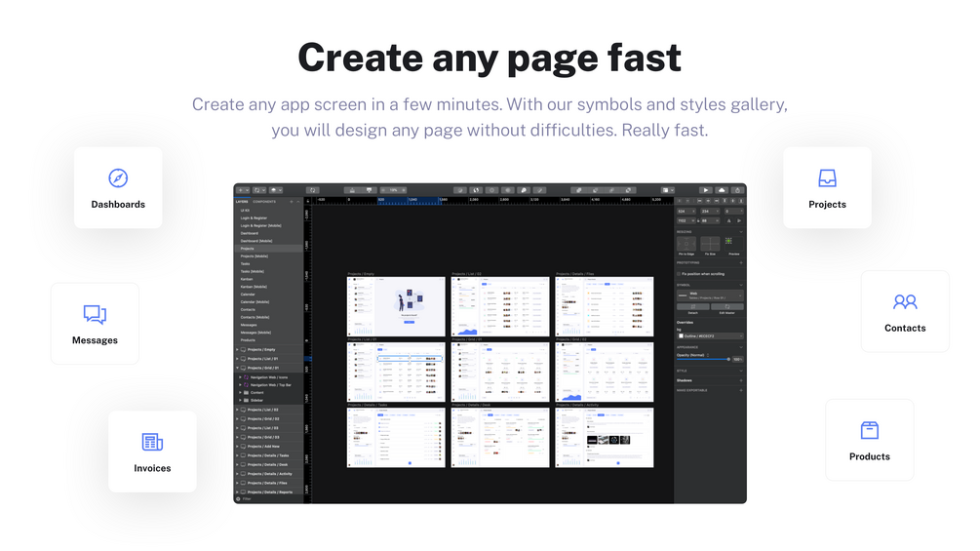This screenshot has width=980, height=551.
Task: Collapse the Resizing section
Action: [741, 232]
